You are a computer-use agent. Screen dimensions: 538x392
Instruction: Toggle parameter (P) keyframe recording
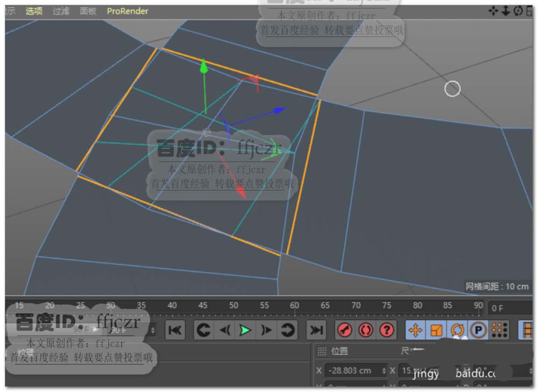click(478, 330)
